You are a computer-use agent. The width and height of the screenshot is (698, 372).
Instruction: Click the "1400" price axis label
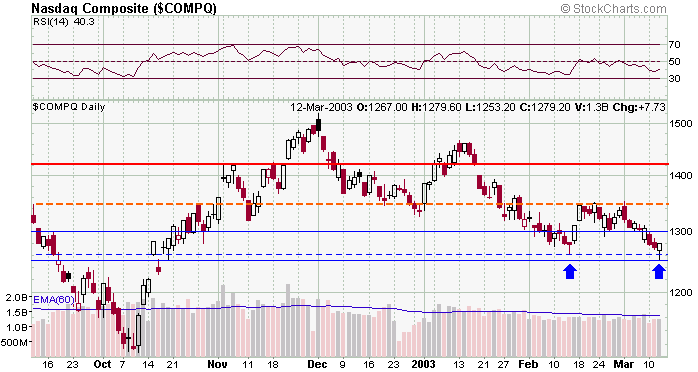681,176
